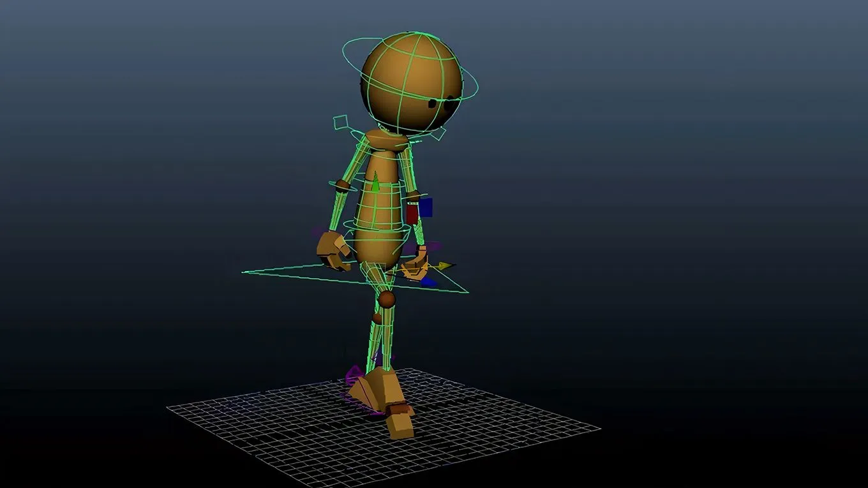Pick the small square control right of neck
The image size is (868, 488).
[x=440, y=135]
